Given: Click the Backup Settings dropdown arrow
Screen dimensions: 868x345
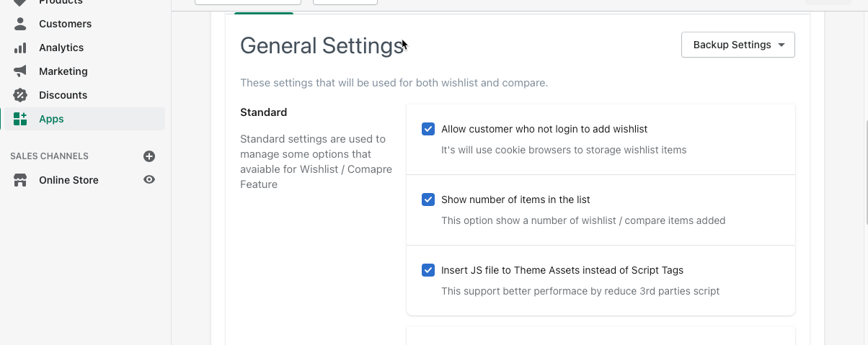Looking at the screenshot, I should 781,45.
